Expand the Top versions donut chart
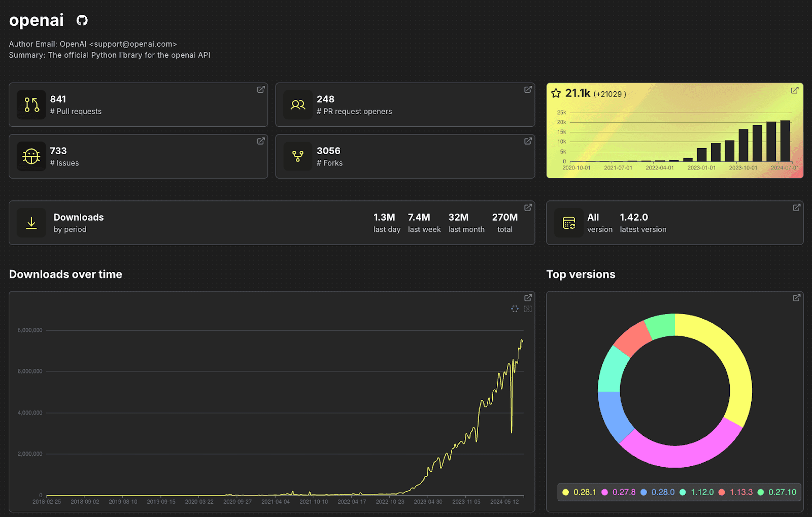 (796, 298)
